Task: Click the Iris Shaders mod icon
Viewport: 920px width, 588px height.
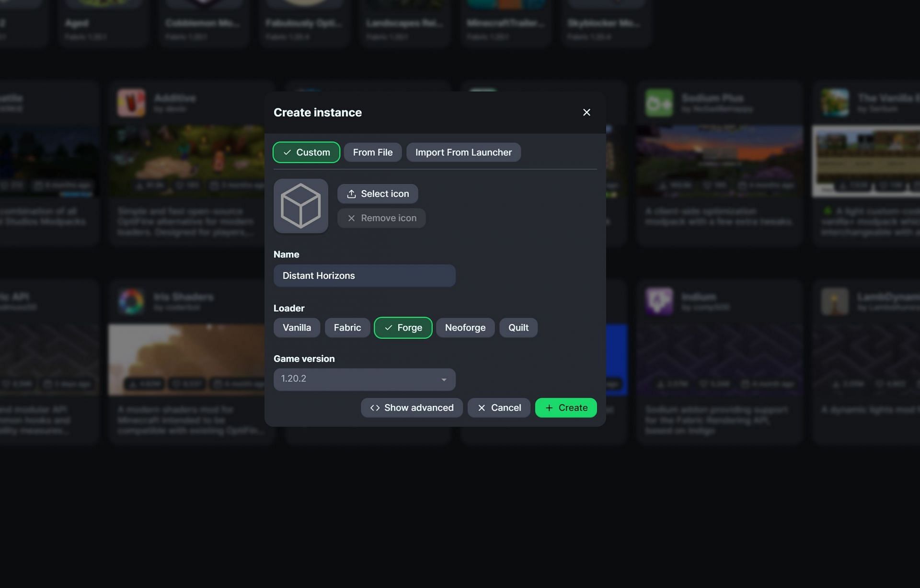Action: click(130, 301)
